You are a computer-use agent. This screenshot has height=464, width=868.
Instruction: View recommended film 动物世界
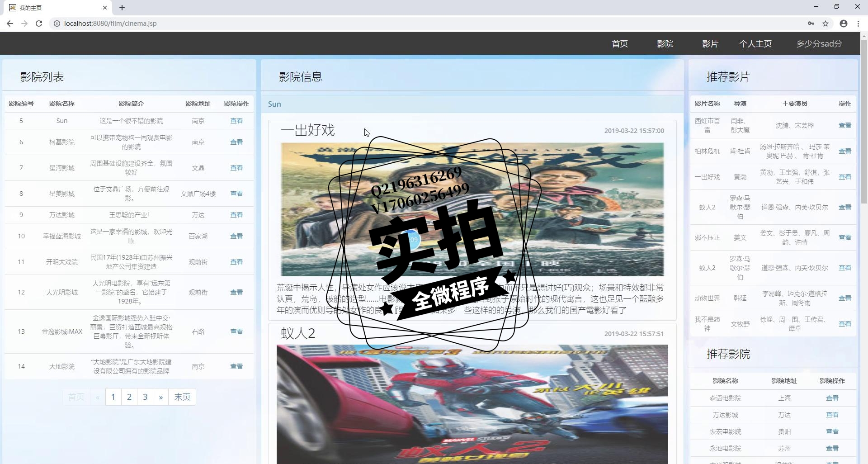[845, 298]
